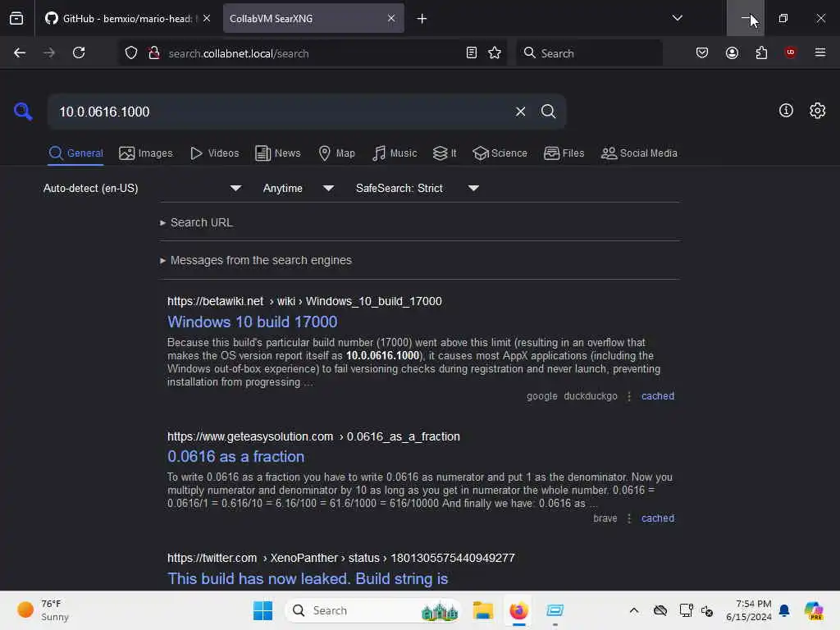Click the notification bell icon

click(x=783, y=610)
